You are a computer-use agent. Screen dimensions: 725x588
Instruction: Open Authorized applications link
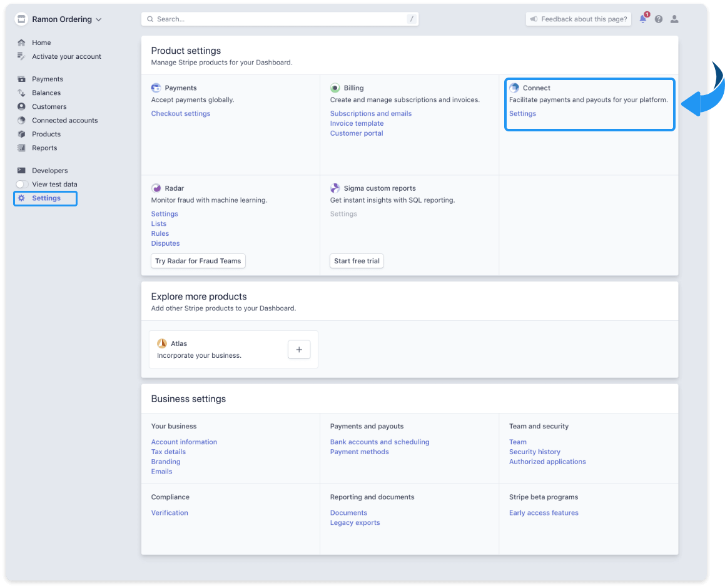(x=547, y=462)
